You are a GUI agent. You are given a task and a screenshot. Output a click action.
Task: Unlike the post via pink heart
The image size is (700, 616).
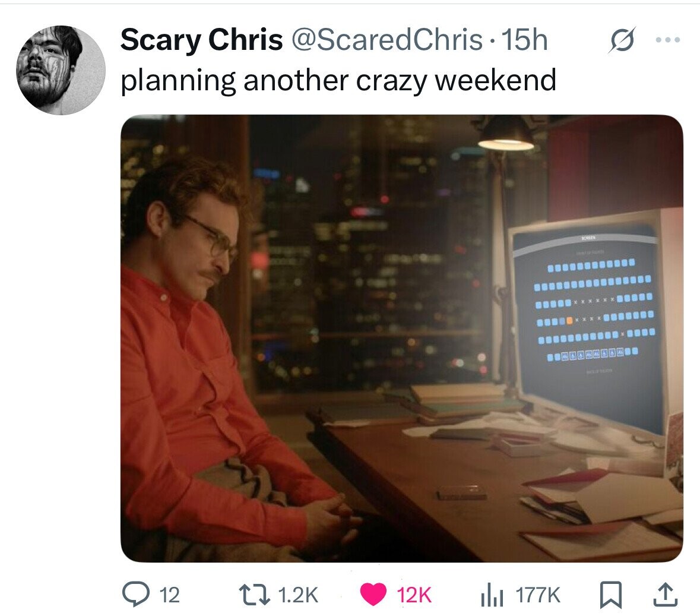click(x=373, y=595)
